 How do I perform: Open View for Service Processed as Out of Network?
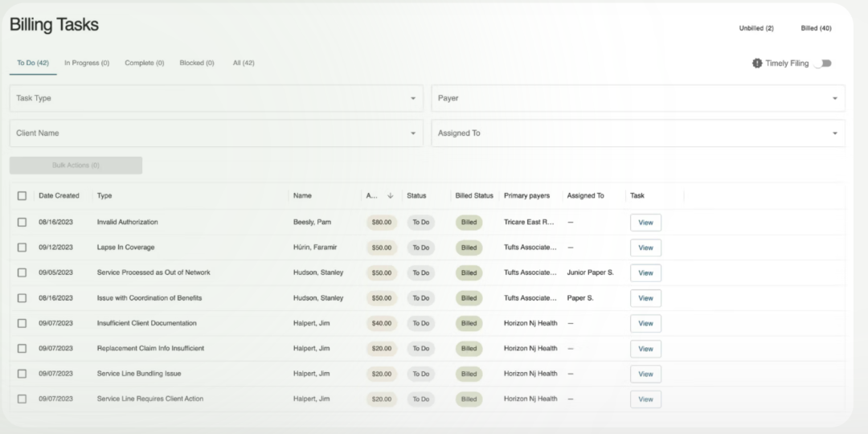tap(645, 273)
